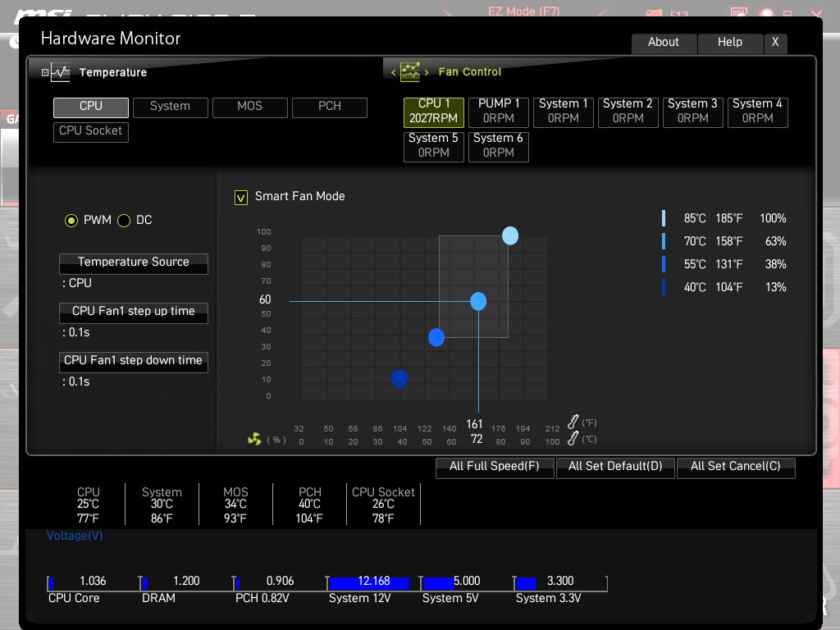Screen dimensions: 840x630
Task: Click the Celsius thermometer icon
Action: coord(573,438)
